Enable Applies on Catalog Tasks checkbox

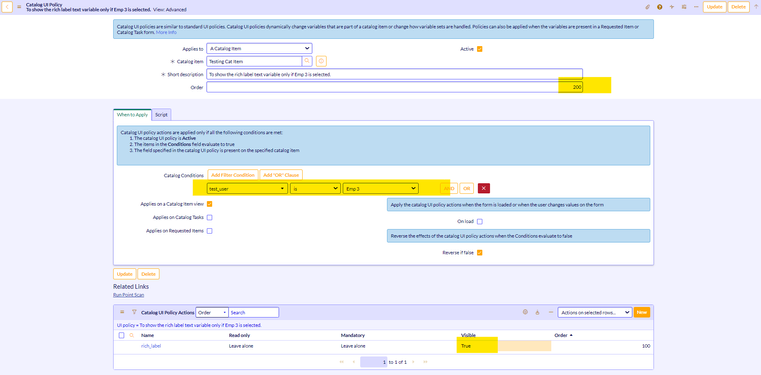pos(210,217)
